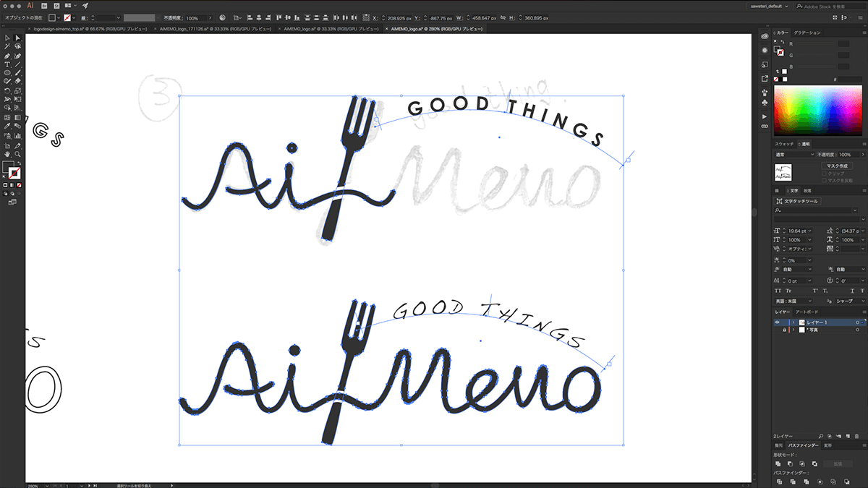This screenshot has width=868, height=488.
Task: Switch to アートボード panel tab
Action: (x=805, y=312)
